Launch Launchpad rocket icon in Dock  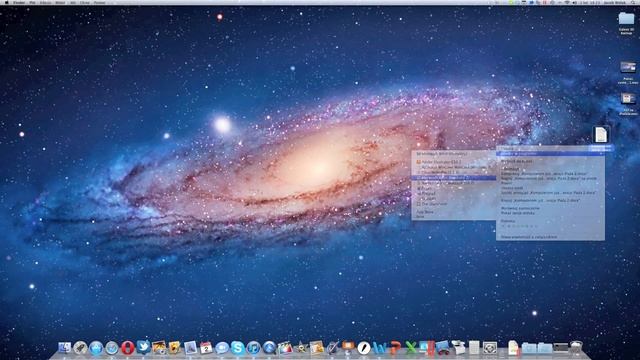click(x=80, y=348)
